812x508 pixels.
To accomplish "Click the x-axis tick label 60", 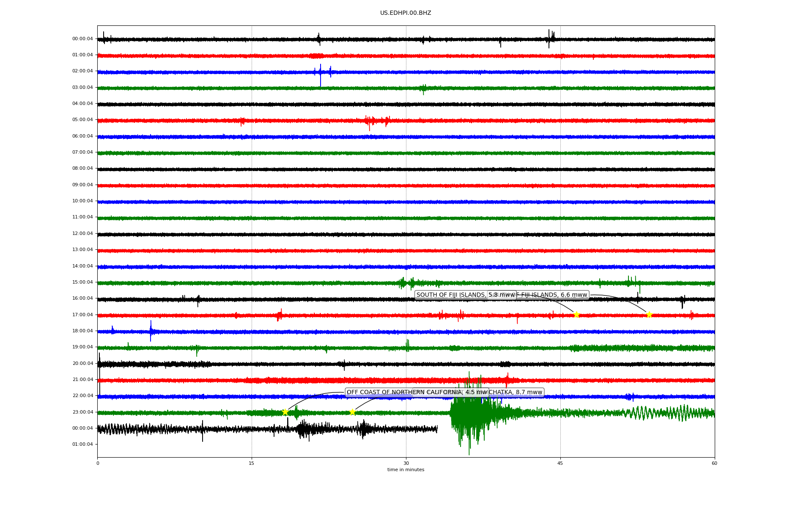I will point(715,464).
